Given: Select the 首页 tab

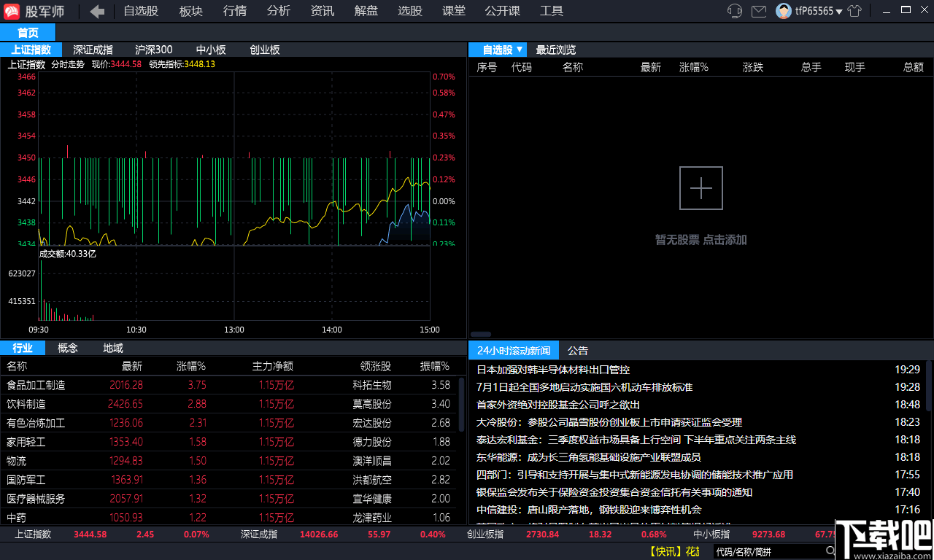Looking at the screenshot, I should pyautogui.click(x=28, y=33).
